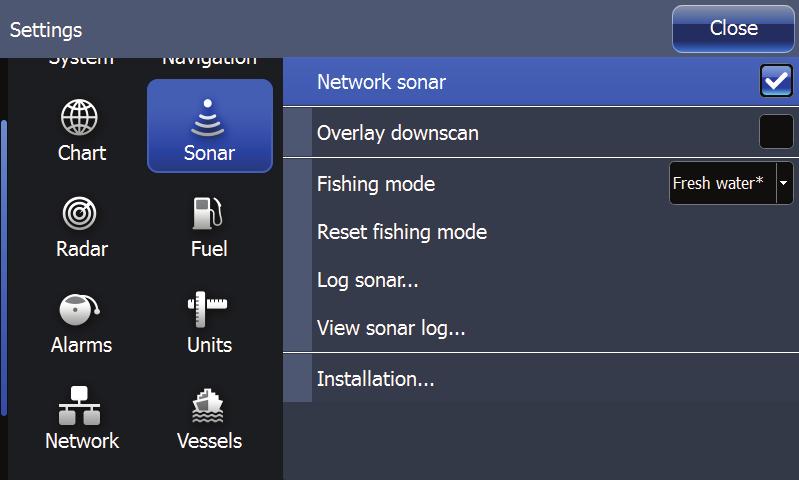The height and width of the screenshot is (480, 799).
Task: Select the Network sonar row label
Action: (x=381, y=82)
